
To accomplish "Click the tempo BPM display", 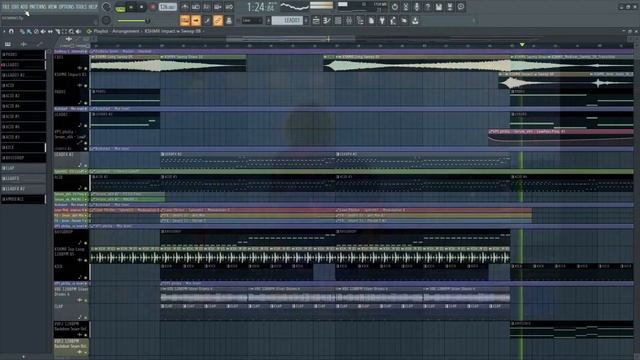I will pos(167,7).
